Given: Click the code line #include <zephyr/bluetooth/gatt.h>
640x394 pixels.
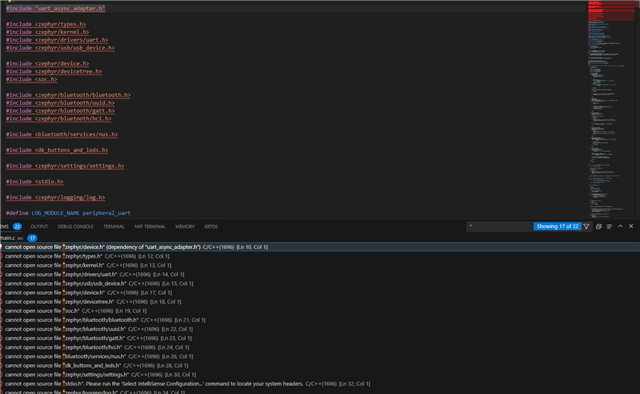Looking at the screenshot, I should click(60, 111).
